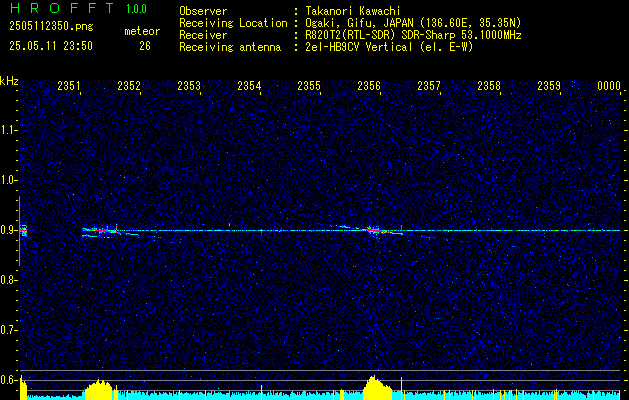The image size is (629, 400).
Task: Click frequency label 0.7
Action: (9, 330)
